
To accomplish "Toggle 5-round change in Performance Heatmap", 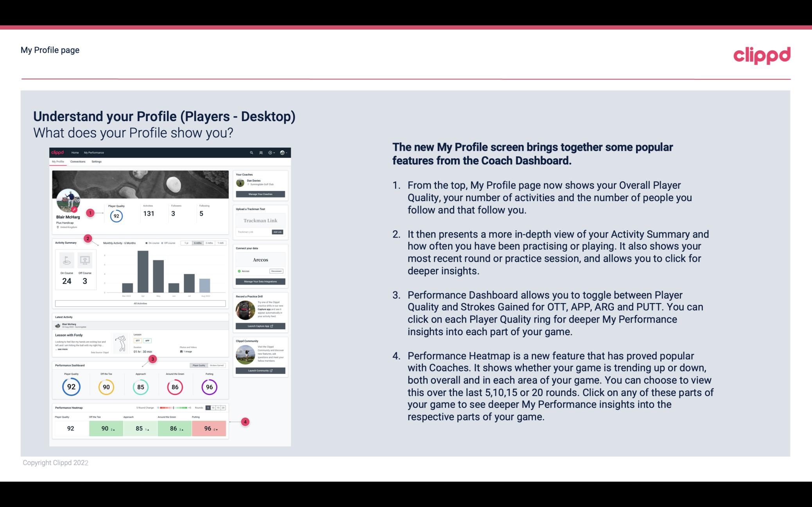I will [209, 408].
